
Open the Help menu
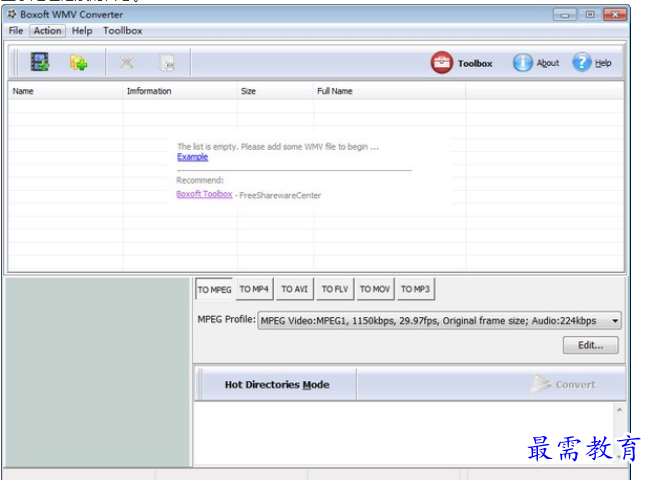point(82,31)
